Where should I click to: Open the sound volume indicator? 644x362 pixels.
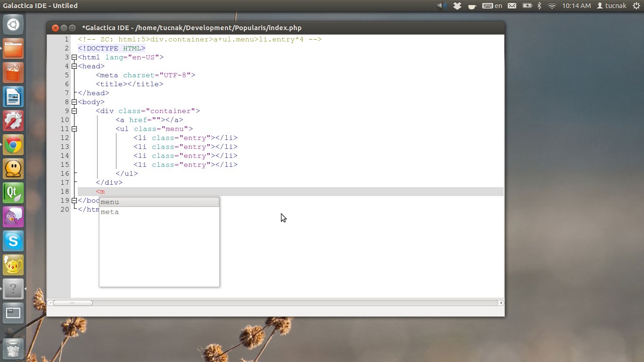[442, 6]
